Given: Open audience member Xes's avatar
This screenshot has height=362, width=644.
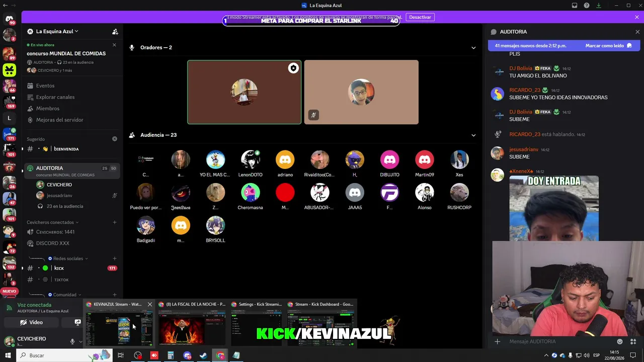Looking at the screenshot, I should point(459,159).
